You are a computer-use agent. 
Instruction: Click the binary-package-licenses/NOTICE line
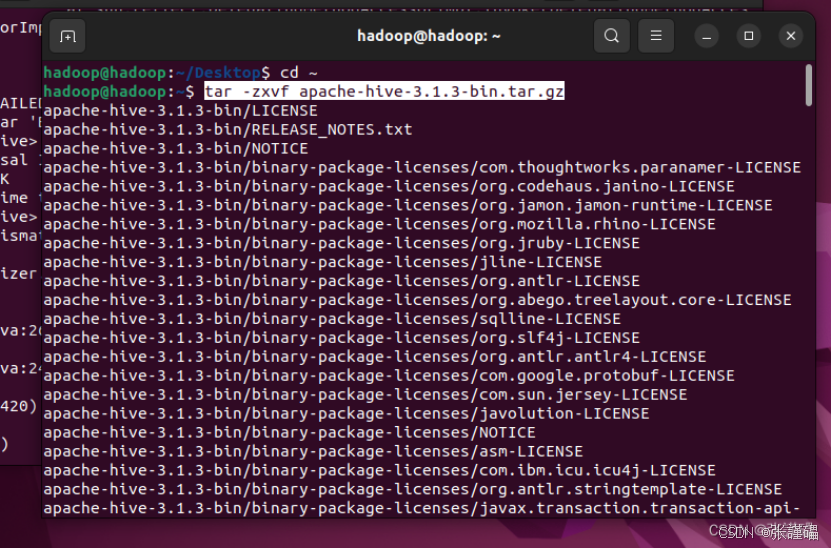(x=289, y=432)
